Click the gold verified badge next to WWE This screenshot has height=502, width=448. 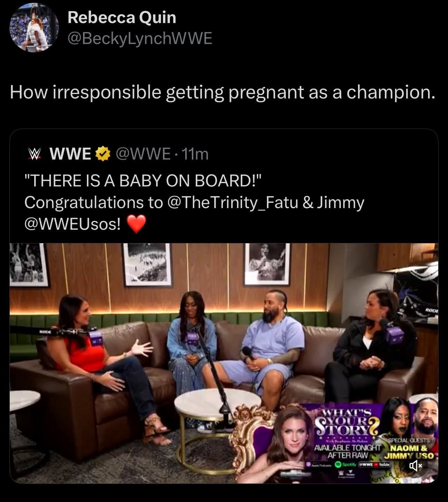pyautogui.click(x=102, y=154)
